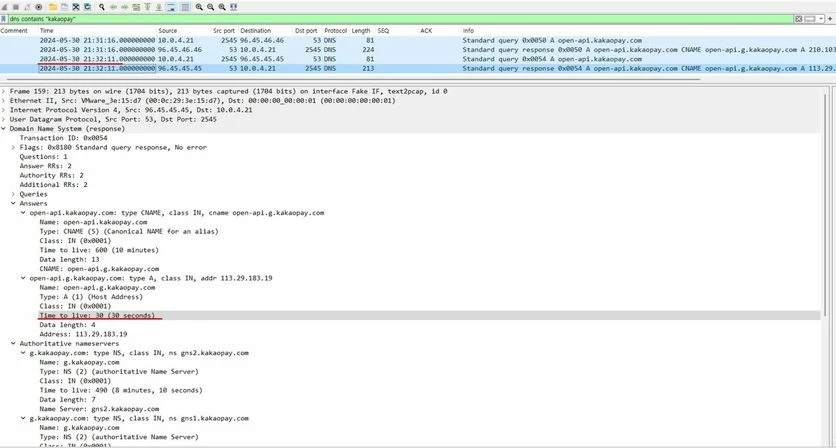Expand the DNS Flags 0x8180 node
Image resolution: width=836 pixels, height=448 pixels.
(13, 147)
